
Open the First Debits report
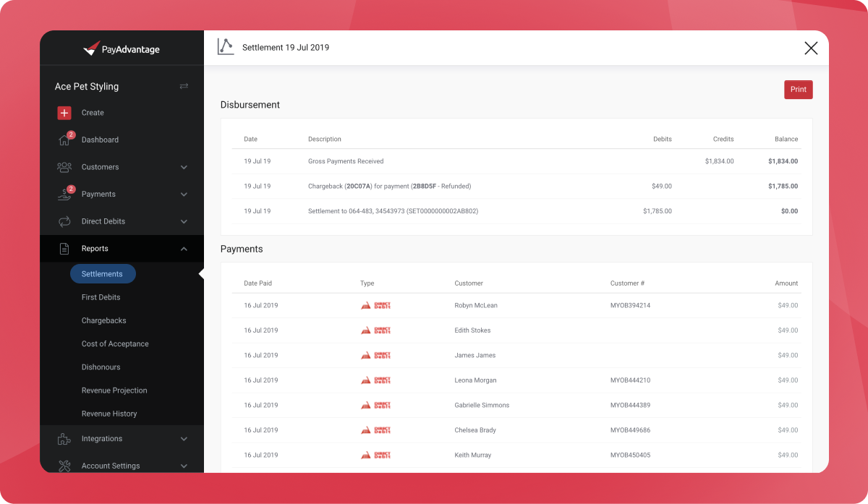pyautogui.click(x=101, y=297)
